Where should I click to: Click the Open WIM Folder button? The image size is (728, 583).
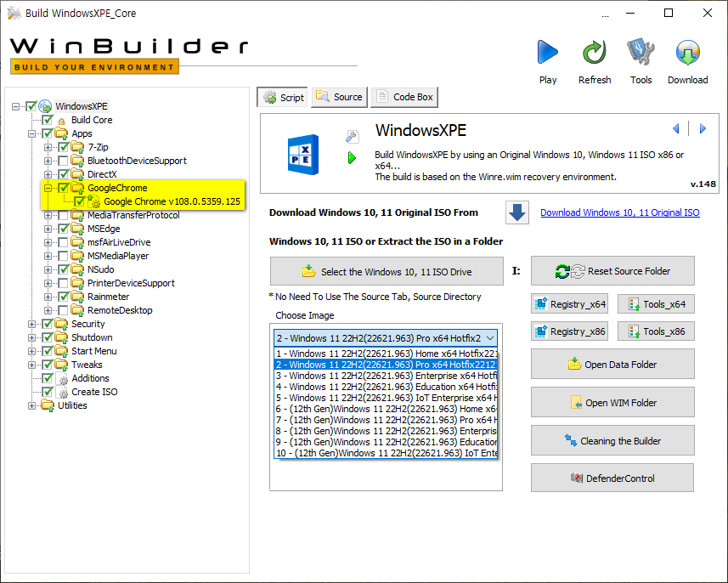pos(612,402)
